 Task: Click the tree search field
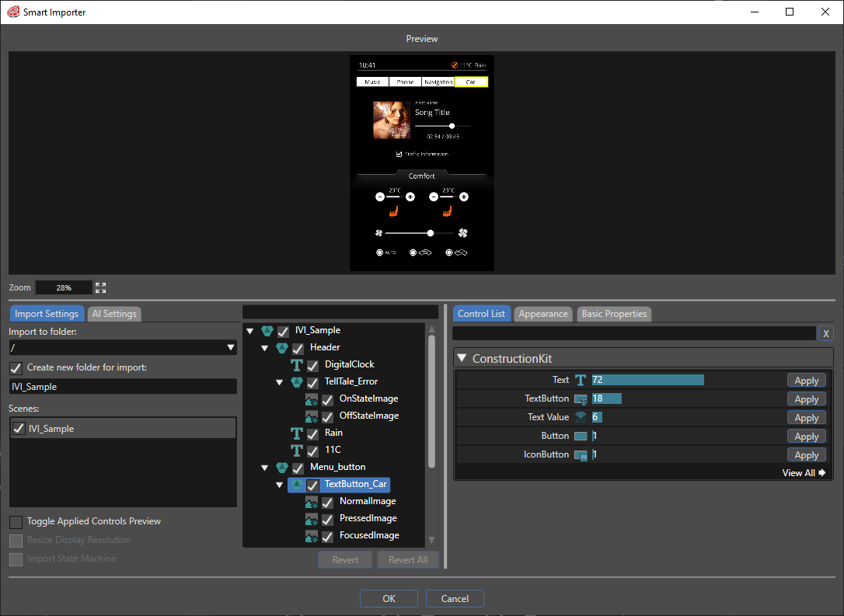click(x=340, y=312)
